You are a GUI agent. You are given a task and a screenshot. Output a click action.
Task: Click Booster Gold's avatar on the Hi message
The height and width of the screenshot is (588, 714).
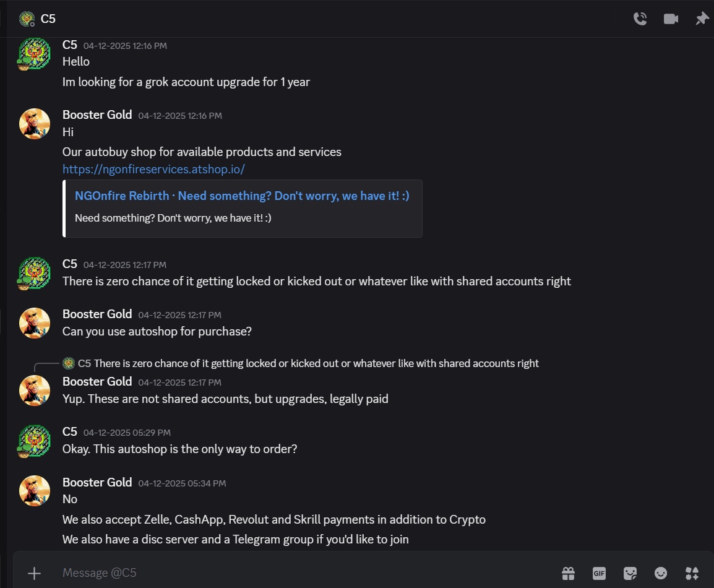point(35,124)
